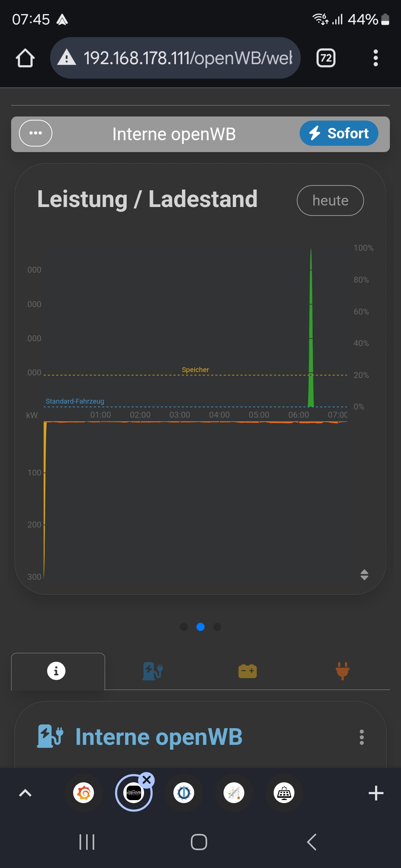Click the 100% axis label
This screenshot has height=868, width=401.
point(363,248)
